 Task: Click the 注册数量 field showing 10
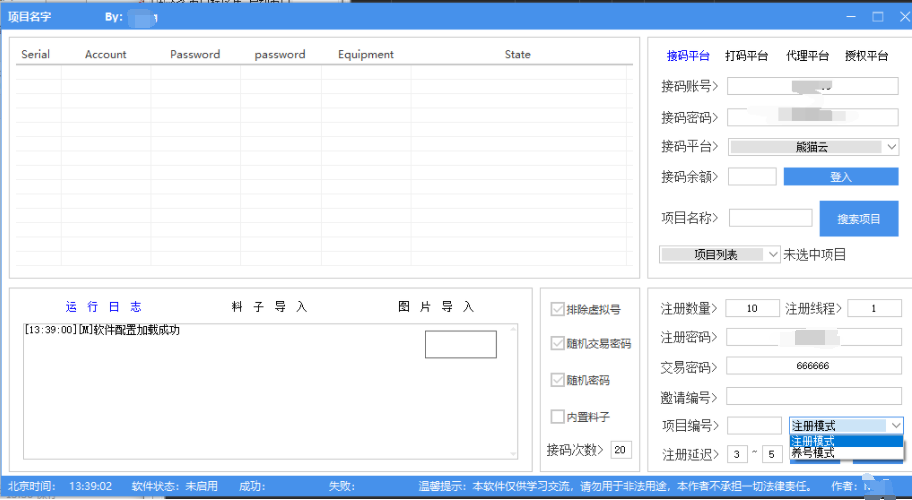(753, 308)
